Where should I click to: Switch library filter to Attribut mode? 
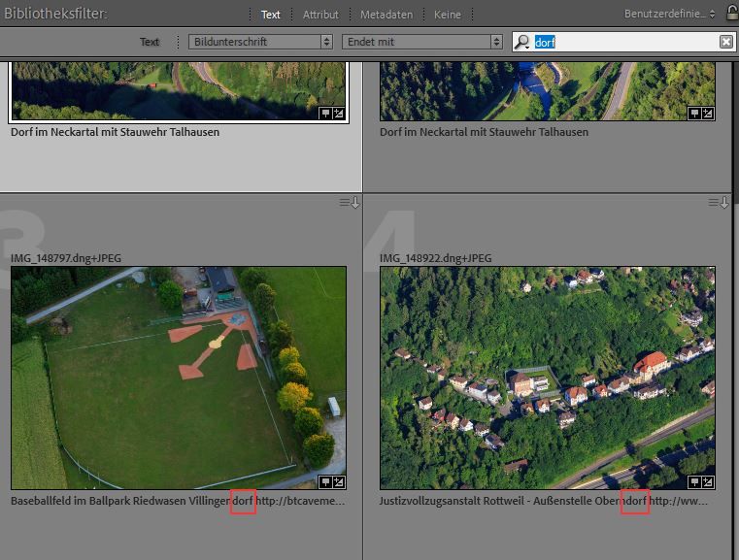coord(320,15)
